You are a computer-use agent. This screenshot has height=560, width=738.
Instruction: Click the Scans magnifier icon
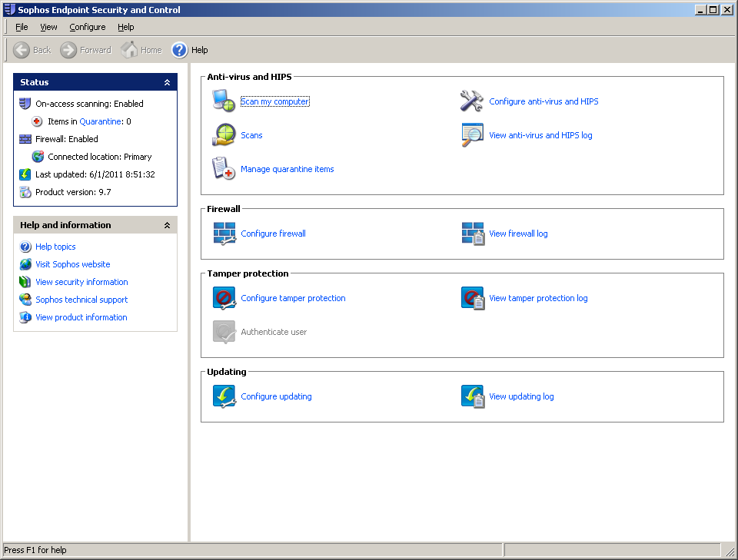point(224,135)
